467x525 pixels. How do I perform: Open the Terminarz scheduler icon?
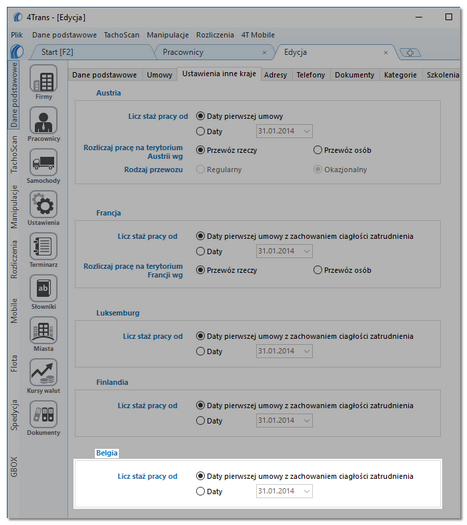click(44, 246)
